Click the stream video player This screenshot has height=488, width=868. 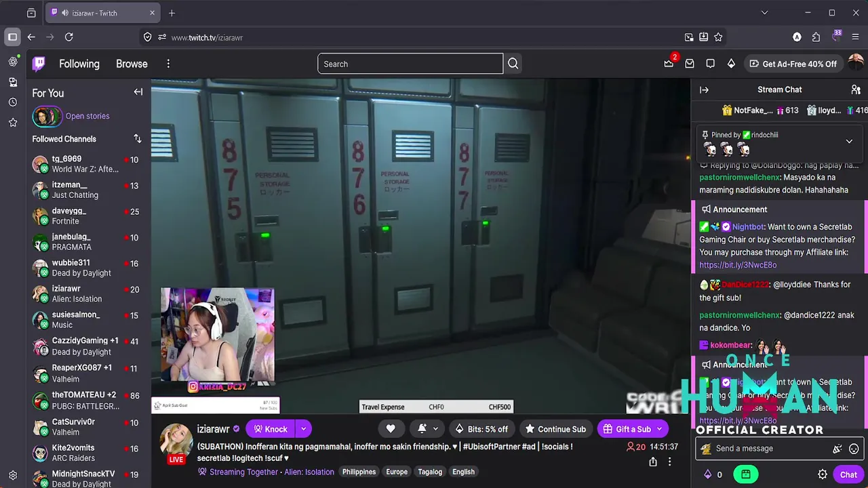420,246
